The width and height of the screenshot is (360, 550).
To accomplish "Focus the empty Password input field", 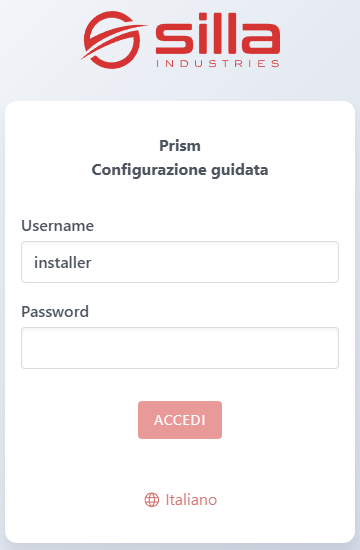I will (180, 348).
